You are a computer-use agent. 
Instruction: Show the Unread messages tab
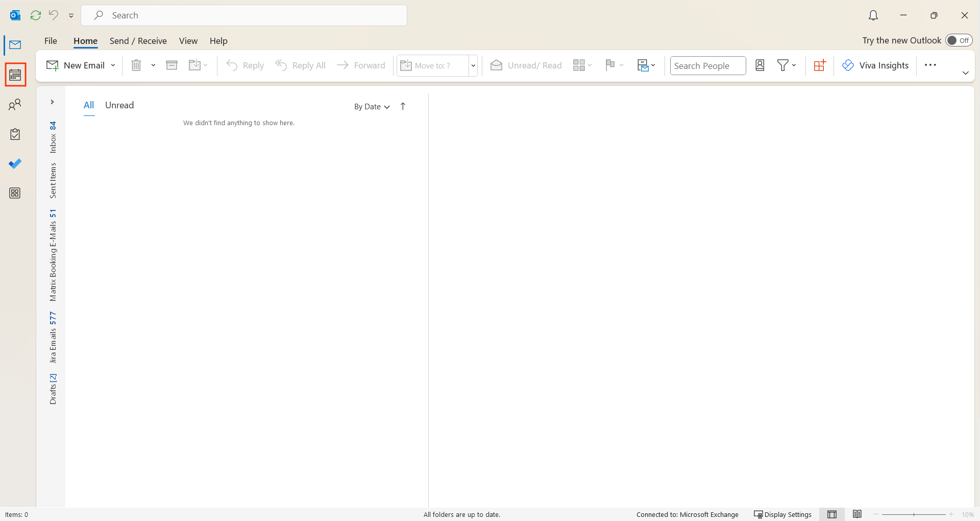click(x=119, y=105)
